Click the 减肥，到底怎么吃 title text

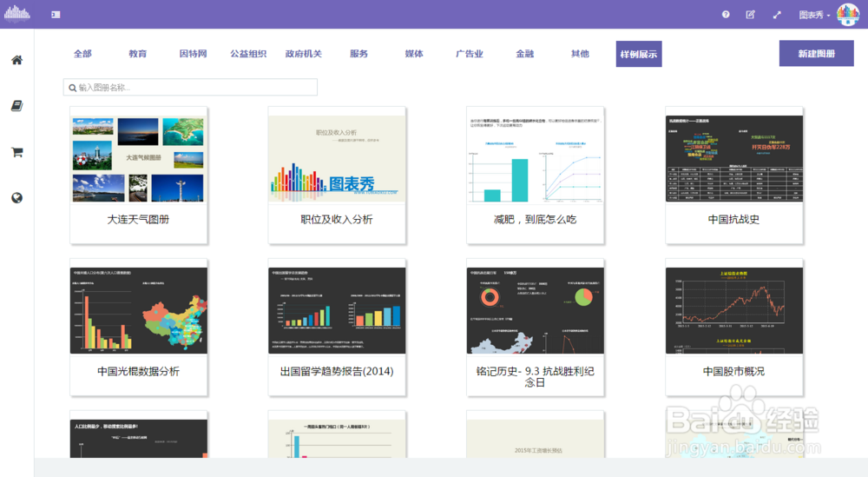[x=535, y=220]
